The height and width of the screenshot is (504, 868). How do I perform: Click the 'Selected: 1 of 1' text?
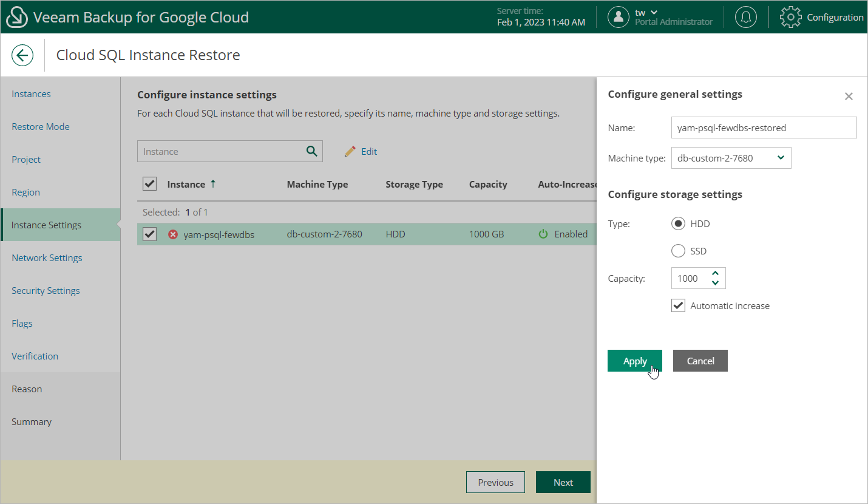click(x=175, y=213)
